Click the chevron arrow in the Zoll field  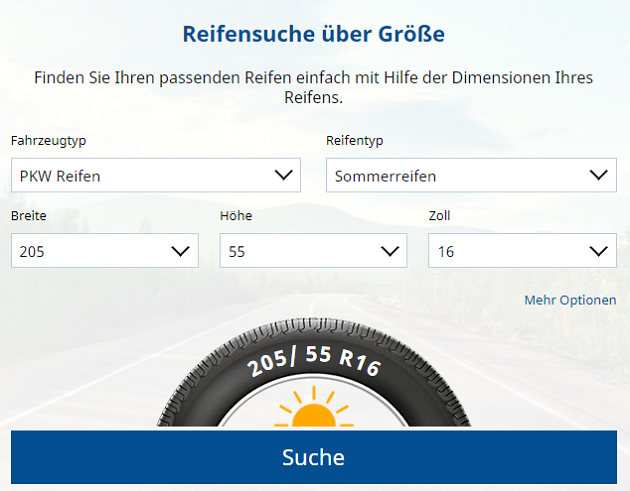click(599, 251)
